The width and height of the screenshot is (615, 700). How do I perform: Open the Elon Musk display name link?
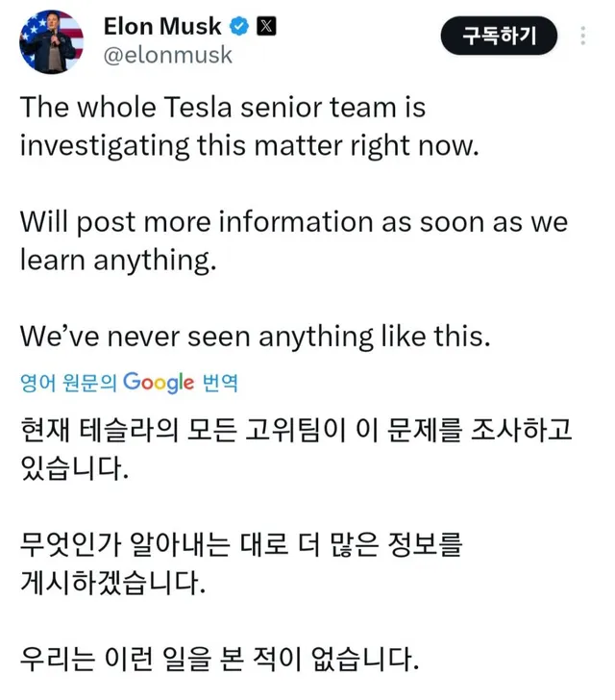pyautogui.click(x=162, y=27)
